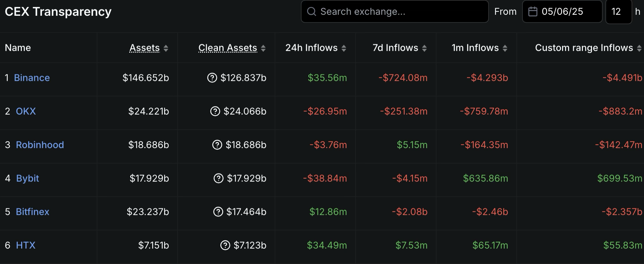Click Binance clean assets help icon
This screenshot has width=644, height=264.
point(212,78)
